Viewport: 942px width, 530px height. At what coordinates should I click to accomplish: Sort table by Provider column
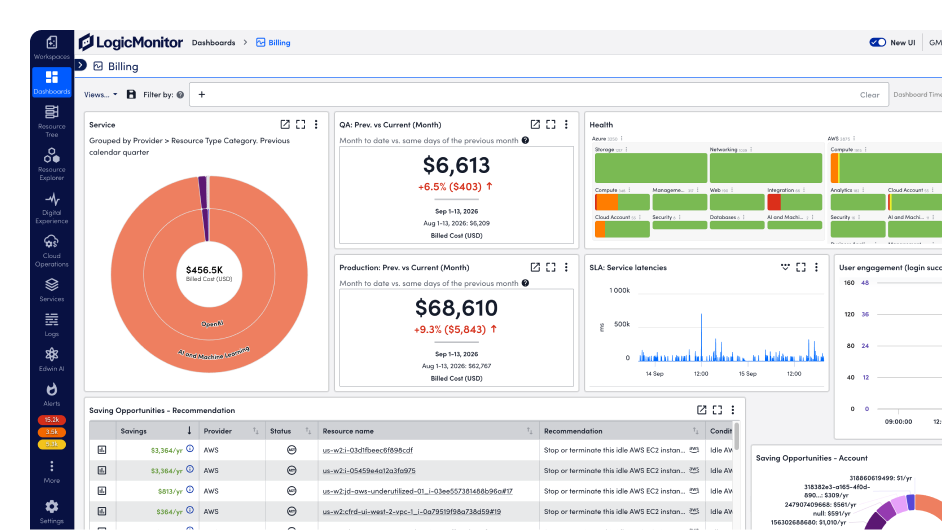(x=232, y=430)
